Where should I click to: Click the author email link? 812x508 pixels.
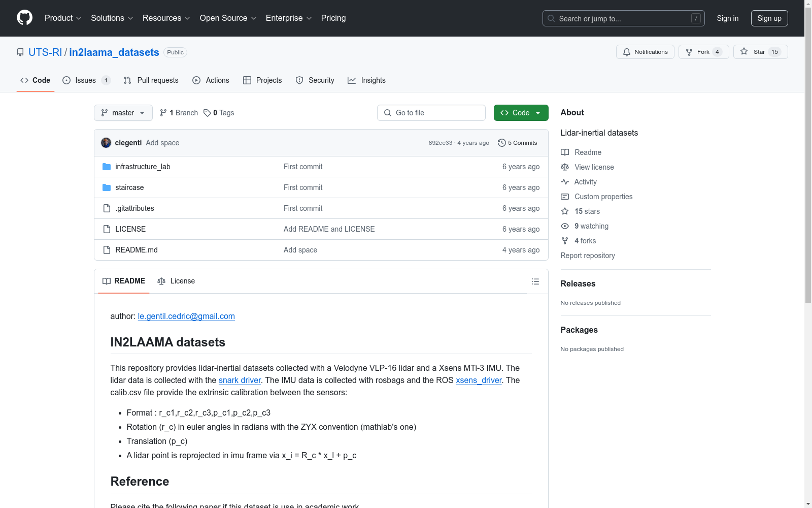186,316
